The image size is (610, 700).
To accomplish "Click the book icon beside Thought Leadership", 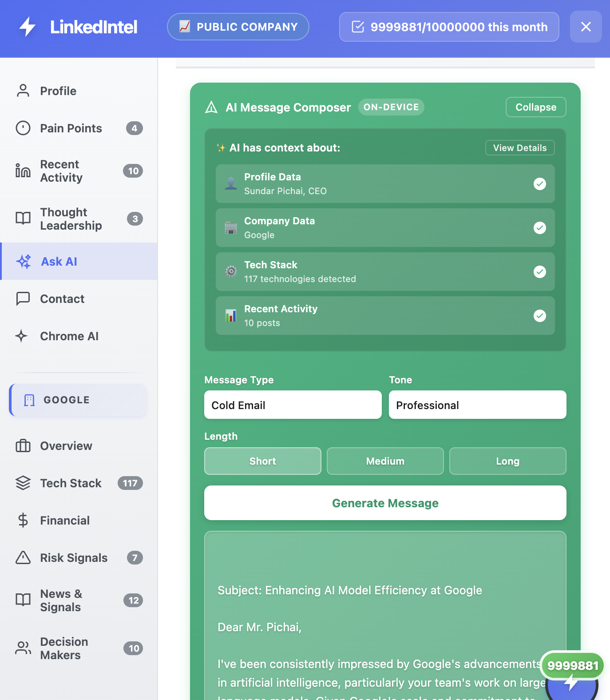I will (x=23, y=219).
